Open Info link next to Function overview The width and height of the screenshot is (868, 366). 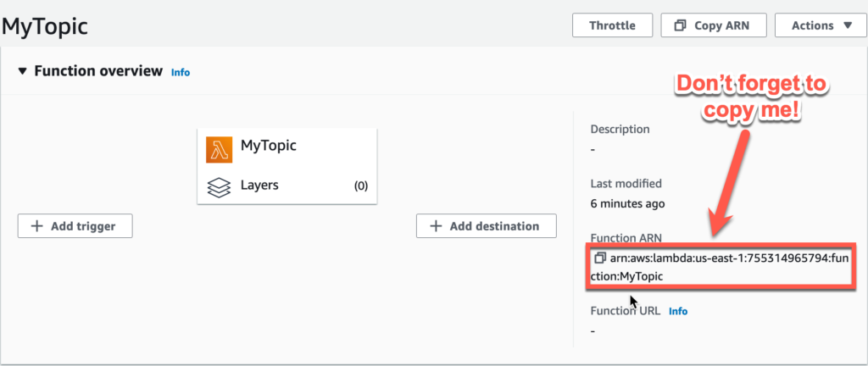tap(181, 72)
